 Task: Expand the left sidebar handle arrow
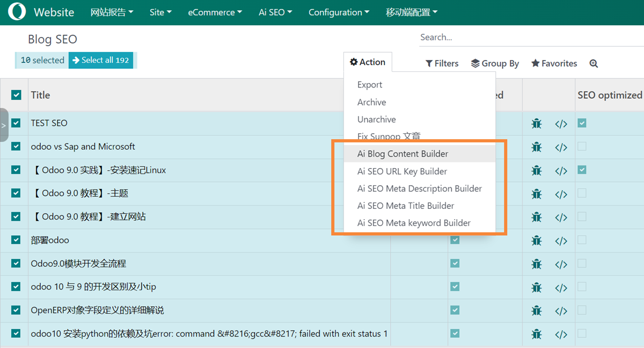[4, 125]
